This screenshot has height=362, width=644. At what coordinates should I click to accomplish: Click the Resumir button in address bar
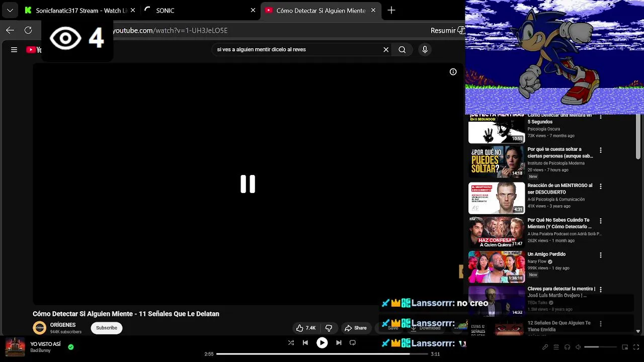point(447,30)
